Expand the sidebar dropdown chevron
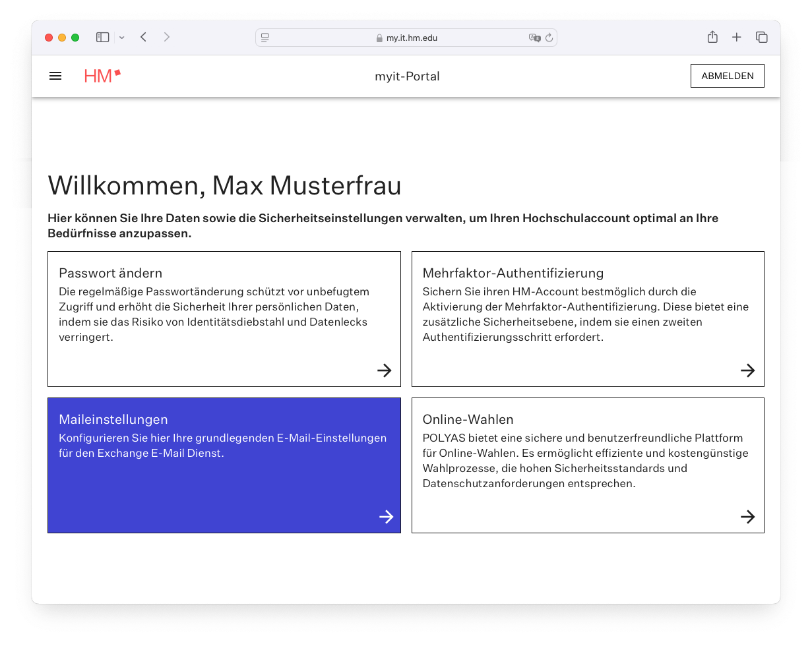Image resolution: width=812 pixels, height=648 pixels. (122, 38)
